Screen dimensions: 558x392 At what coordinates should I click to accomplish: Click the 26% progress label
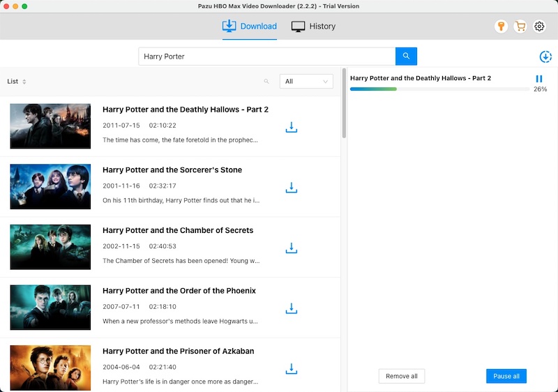click(x=540, y=89)
